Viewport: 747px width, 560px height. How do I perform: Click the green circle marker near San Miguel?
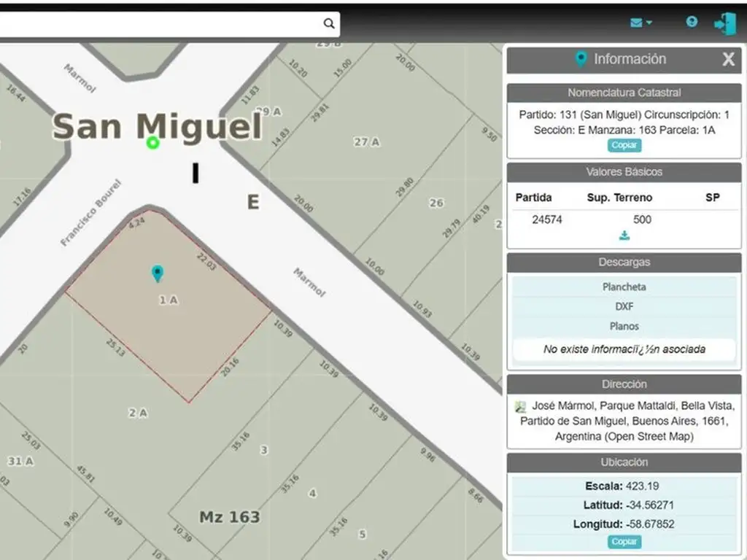point(152,143)
